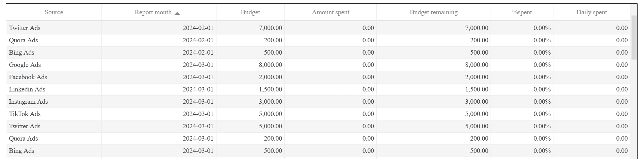Click the daily spent for TikTok Ads
Screen dimensions: 644x159
[622, 114]
